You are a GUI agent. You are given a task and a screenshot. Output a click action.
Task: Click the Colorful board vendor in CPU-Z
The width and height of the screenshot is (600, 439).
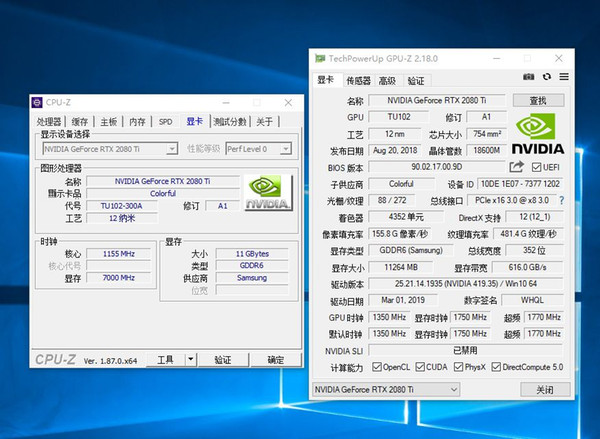tap(163, 193)
